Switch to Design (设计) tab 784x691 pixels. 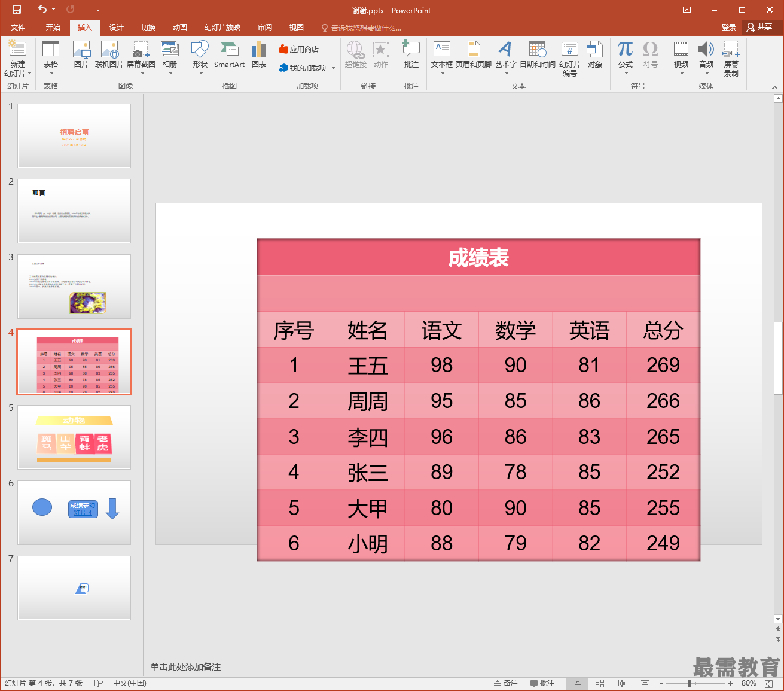117,28
